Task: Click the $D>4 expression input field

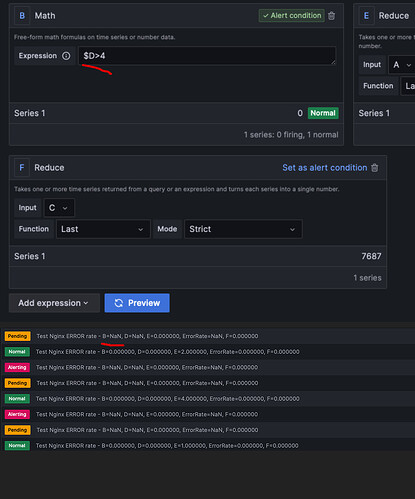Action: click(207, 56)
